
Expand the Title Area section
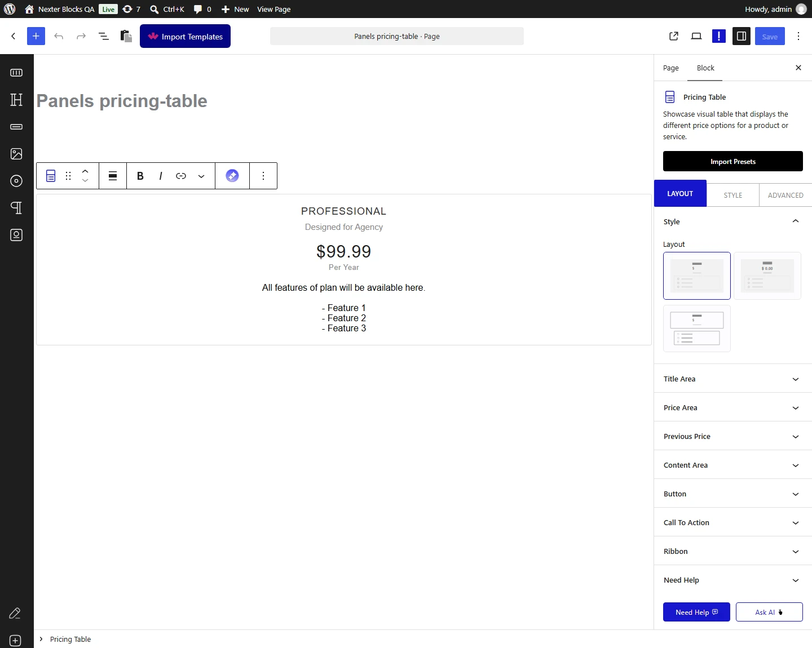tap(733, 379)
